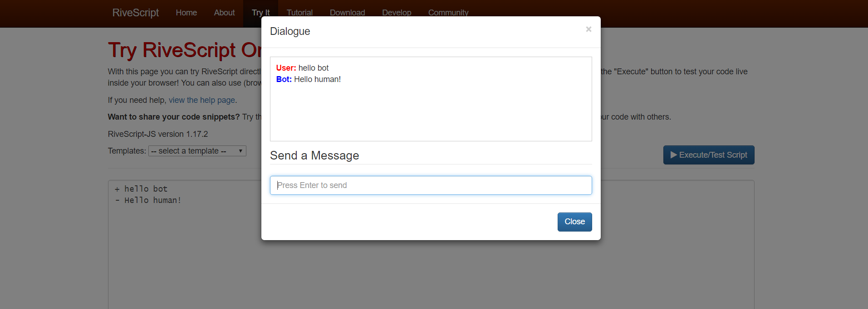Image resolution: width=868 pixels, height=309 pixels.
Task: Click the blue Close button
Action: tap(574, 222)
